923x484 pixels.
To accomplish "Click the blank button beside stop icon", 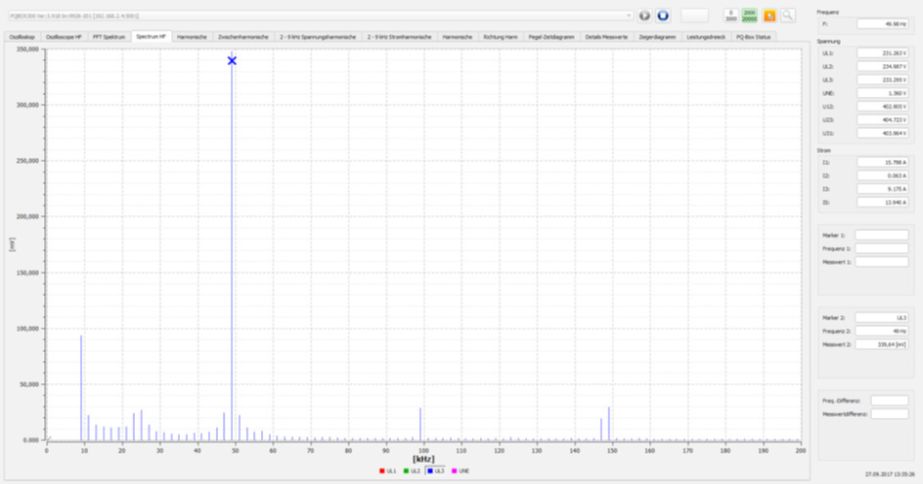I will tap(695, 16).
